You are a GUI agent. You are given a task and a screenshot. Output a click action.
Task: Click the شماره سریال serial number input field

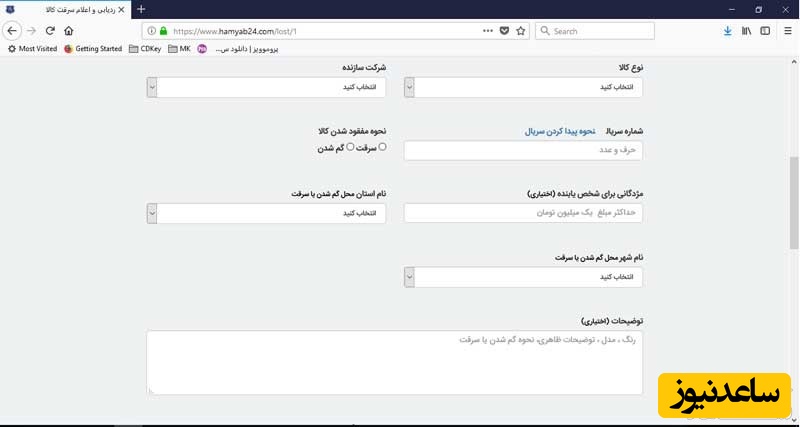pos(523,151)
